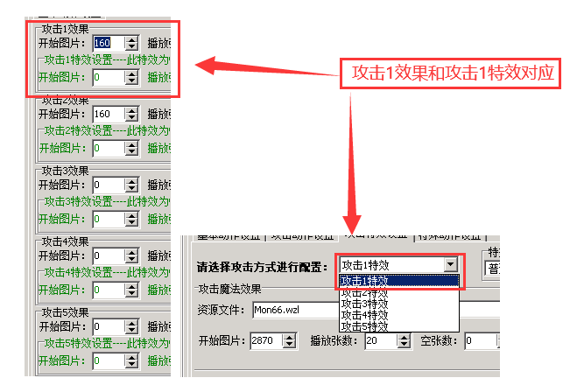This screenshot has height=392, width=570.
Task: Choose 攻击5特效 at the list bottom
Action: click(x=364, y=326)
